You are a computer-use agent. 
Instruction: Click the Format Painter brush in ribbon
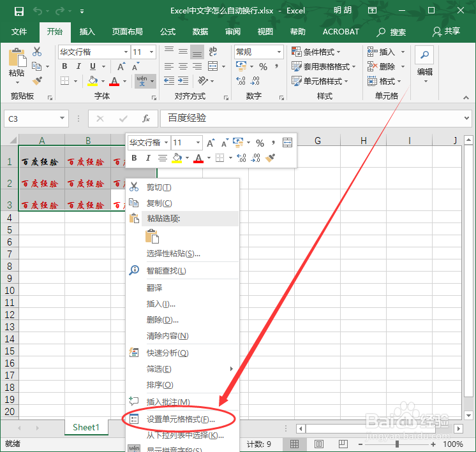[x=38, y=81]
